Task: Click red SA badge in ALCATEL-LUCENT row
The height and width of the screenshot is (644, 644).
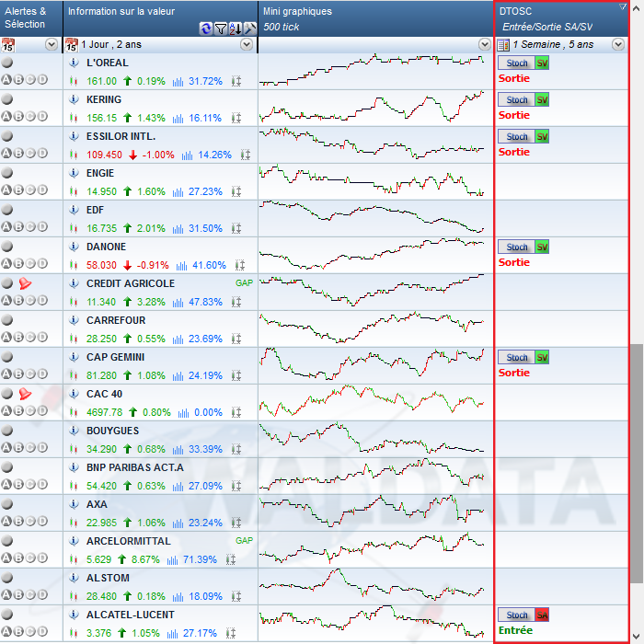Action: 542,615
